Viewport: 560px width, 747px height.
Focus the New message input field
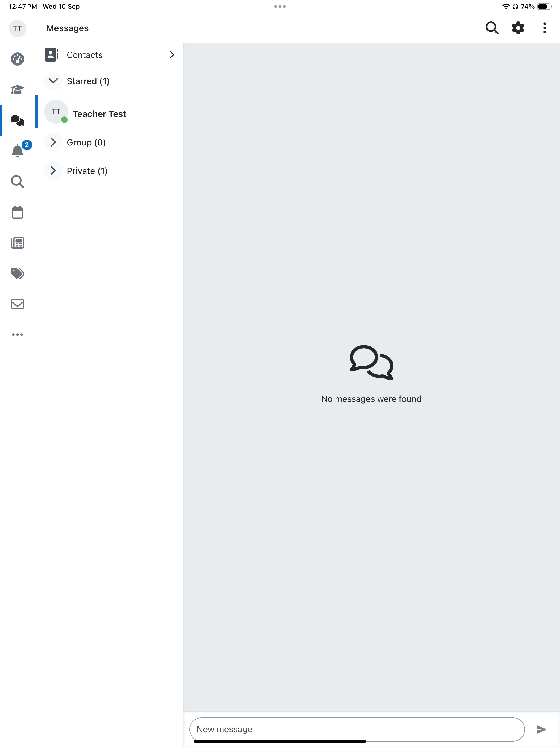[357, 730]
